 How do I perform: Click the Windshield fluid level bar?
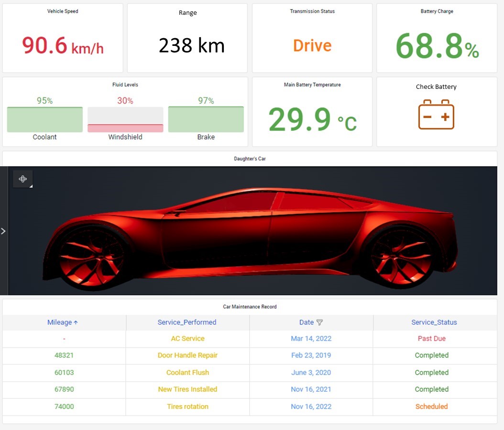(125, 119)
